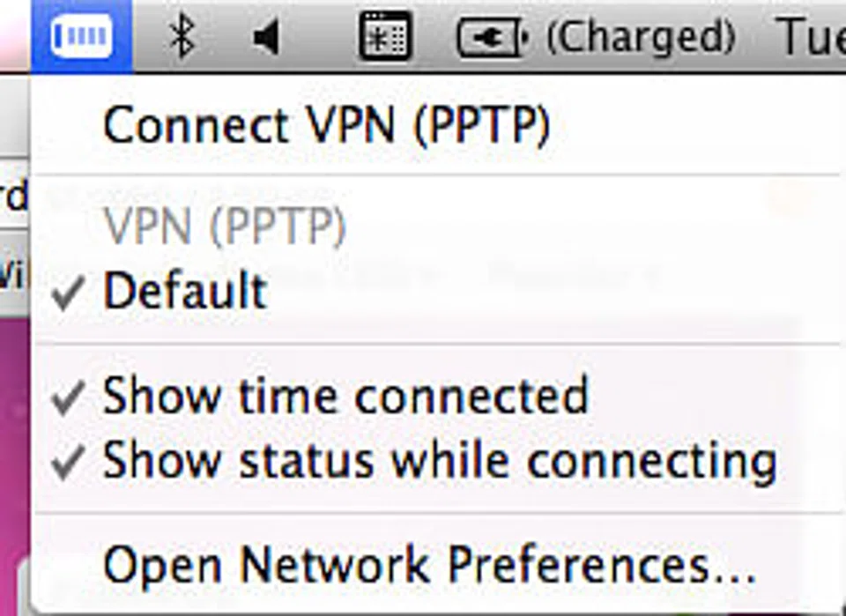Image resolution: width=846 pixels, height=616 pixels.
Task: Click empty menu bar space left of VPN icon
Action: pos(14,35)
